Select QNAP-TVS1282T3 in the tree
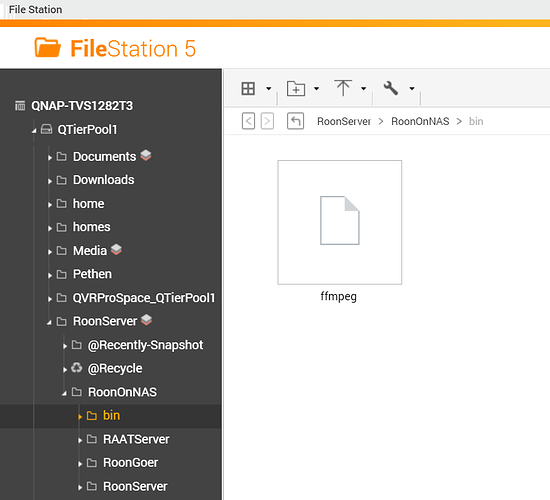The width and height of the screenshot is (550, 500). pos(82,106)
